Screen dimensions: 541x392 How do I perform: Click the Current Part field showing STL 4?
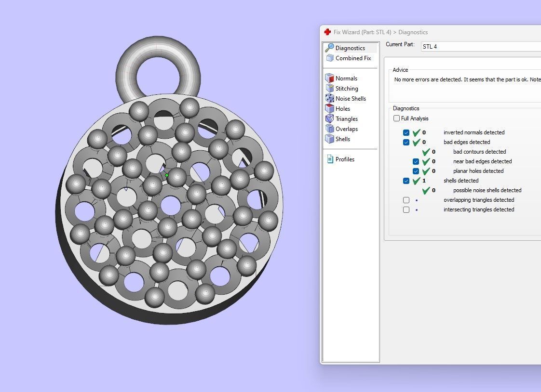pos(481,47)
